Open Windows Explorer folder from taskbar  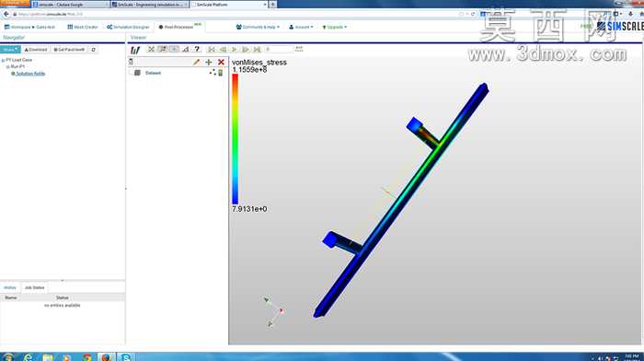pyautogui.click(x=48, y=357)
